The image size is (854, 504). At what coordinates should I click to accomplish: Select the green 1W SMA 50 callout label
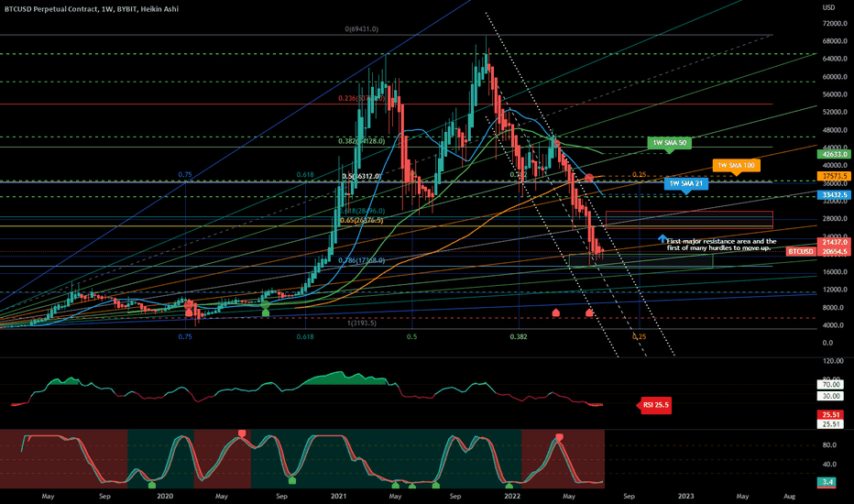670,144
